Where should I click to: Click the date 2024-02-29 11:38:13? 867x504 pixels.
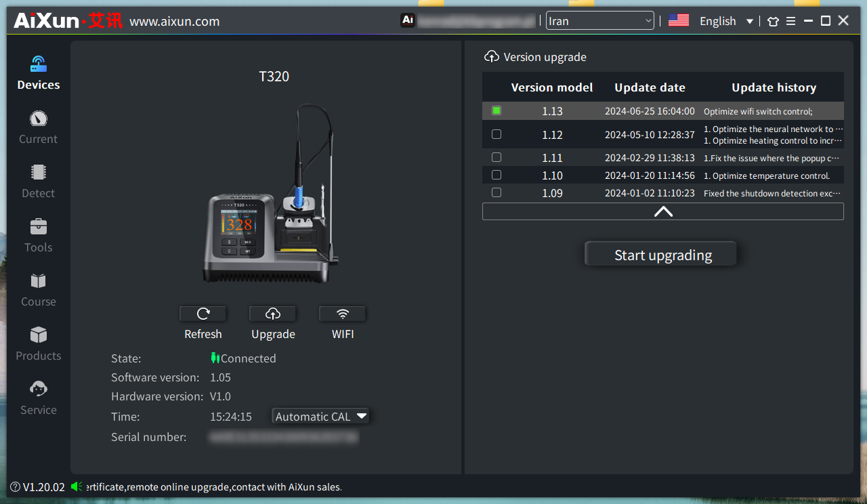pos(650,158)
